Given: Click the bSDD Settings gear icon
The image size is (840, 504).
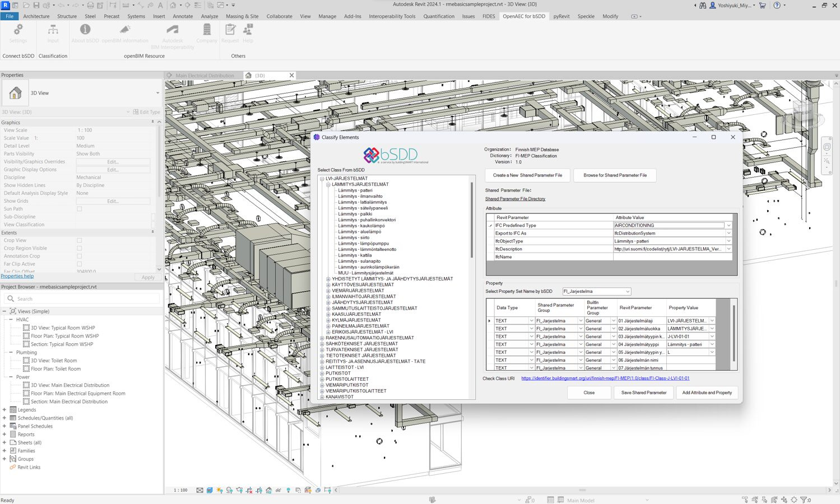Looking at the screenshot, I should coord(18,29).
